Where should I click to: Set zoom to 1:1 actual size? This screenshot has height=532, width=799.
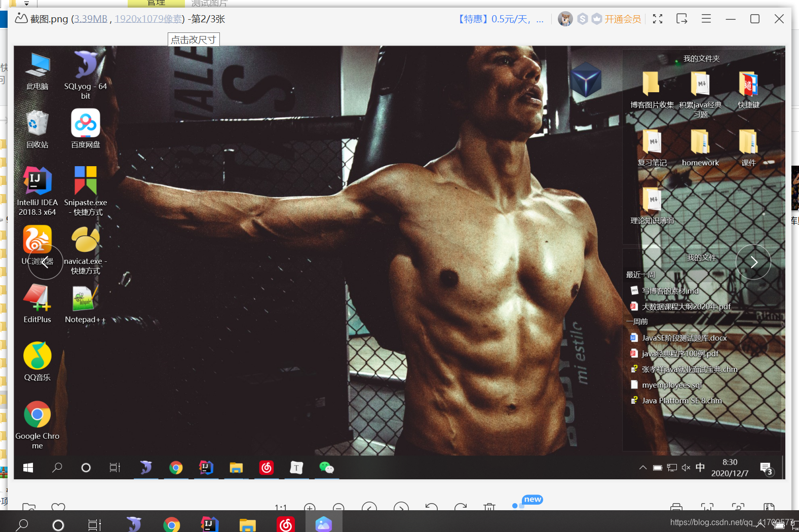click(x=281, y=507)
